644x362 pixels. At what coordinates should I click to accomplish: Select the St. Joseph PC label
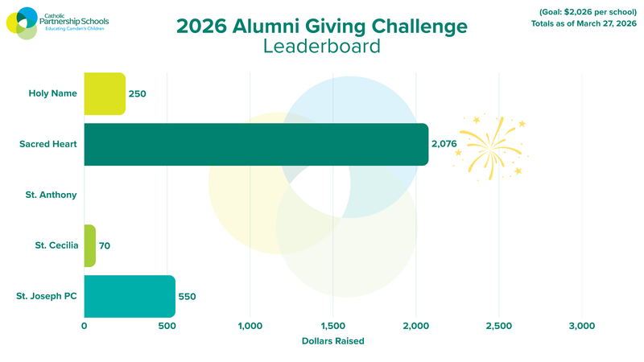47,296
